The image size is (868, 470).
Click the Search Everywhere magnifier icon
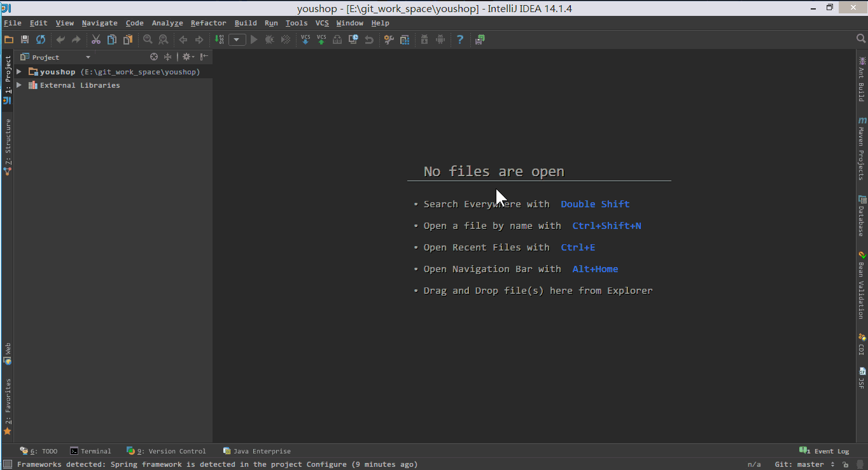(860, 39)
